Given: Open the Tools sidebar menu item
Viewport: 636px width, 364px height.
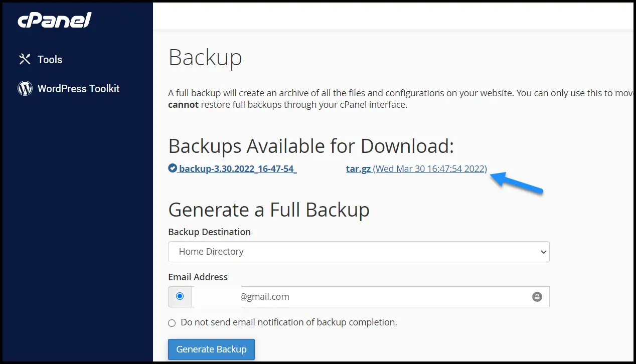Looking at the screenshot, I should click(50, 59).
